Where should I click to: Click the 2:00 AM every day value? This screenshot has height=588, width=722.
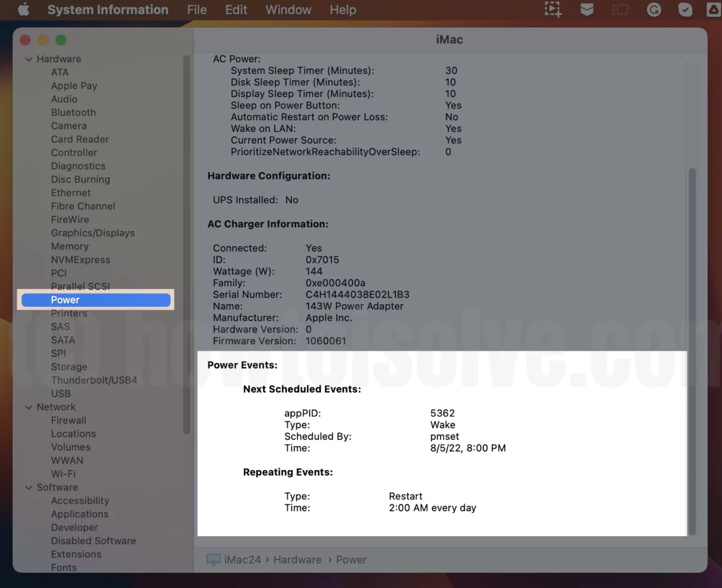(432, 508)
